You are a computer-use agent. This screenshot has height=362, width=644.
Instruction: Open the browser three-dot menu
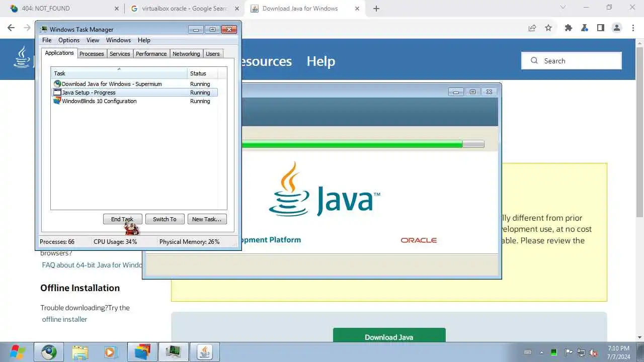point(633,28)
